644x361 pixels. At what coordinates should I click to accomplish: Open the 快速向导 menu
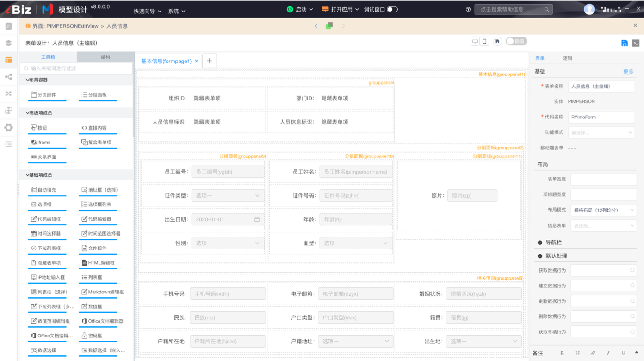click(148, 11)
